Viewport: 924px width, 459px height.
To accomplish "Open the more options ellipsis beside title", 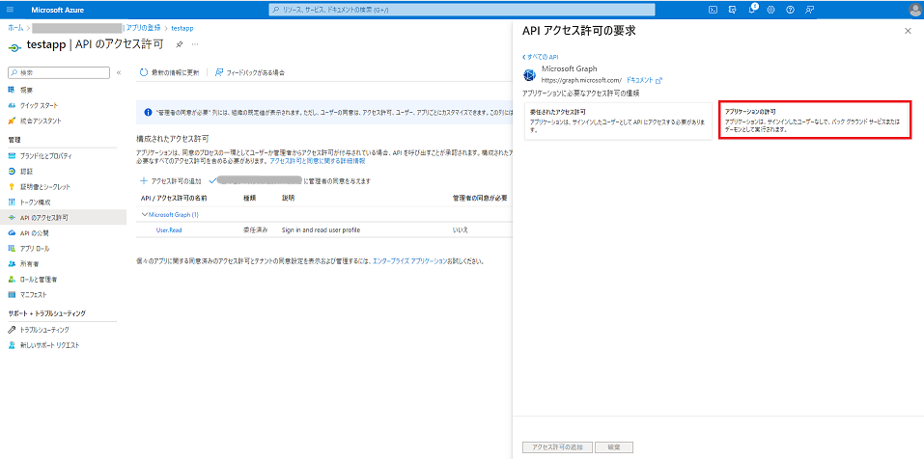I will click(195, 45).
